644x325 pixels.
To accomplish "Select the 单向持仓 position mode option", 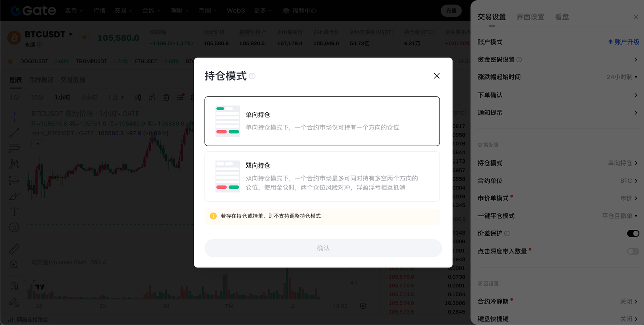I will (322, 121).
